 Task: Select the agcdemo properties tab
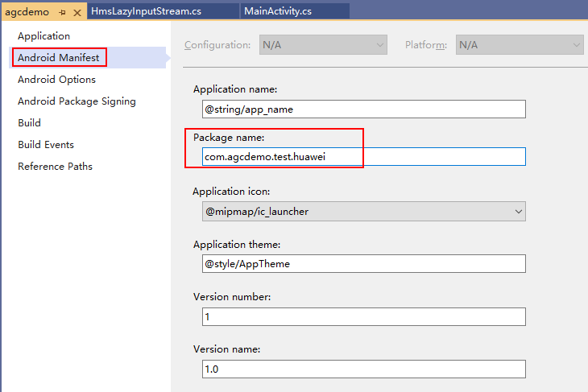[27, 12]
